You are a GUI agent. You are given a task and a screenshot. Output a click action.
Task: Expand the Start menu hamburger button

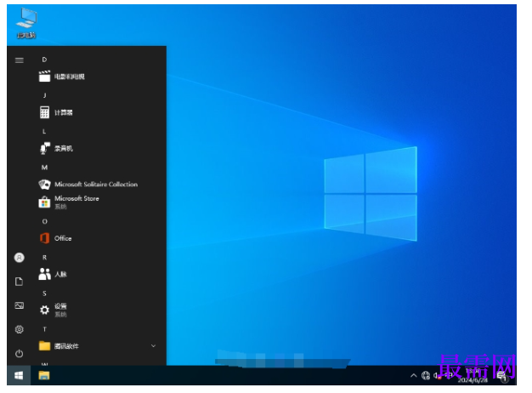20,60
